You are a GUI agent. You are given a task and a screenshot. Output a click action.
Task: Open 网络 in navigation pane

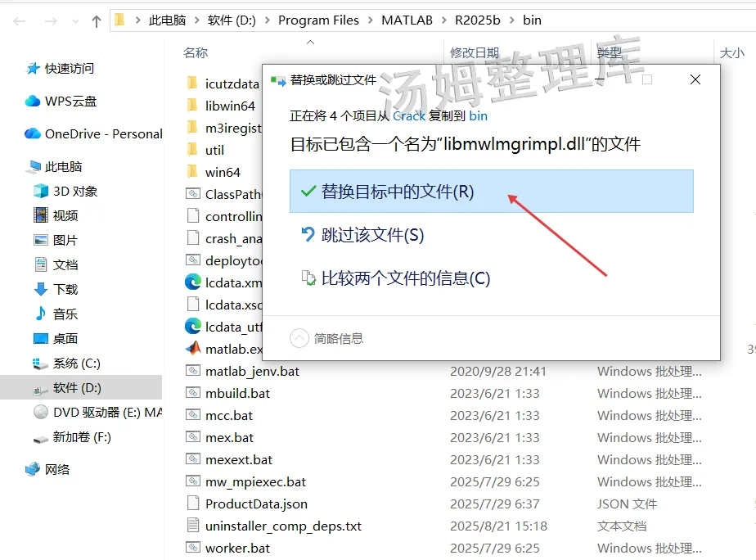click(57, 469)
